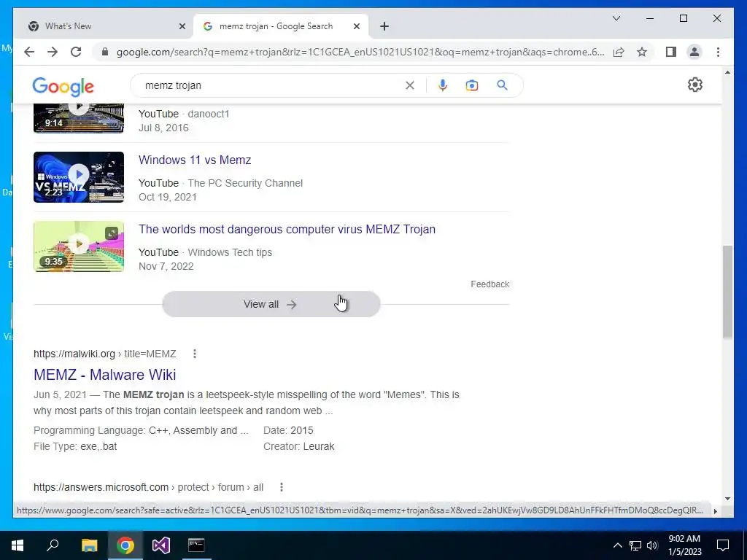The height and width of the screenshot is (560, 747).
Task: Play the Windows 11 vs Memz thumbnail
Action: click(x=79, y=177)
